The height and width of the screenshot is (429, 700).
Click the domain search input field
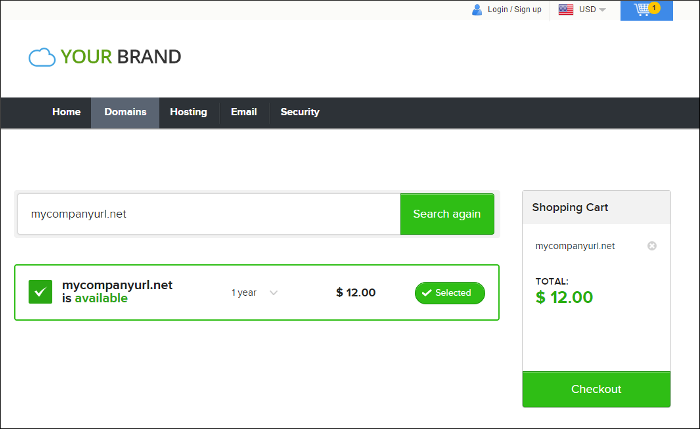208,214
